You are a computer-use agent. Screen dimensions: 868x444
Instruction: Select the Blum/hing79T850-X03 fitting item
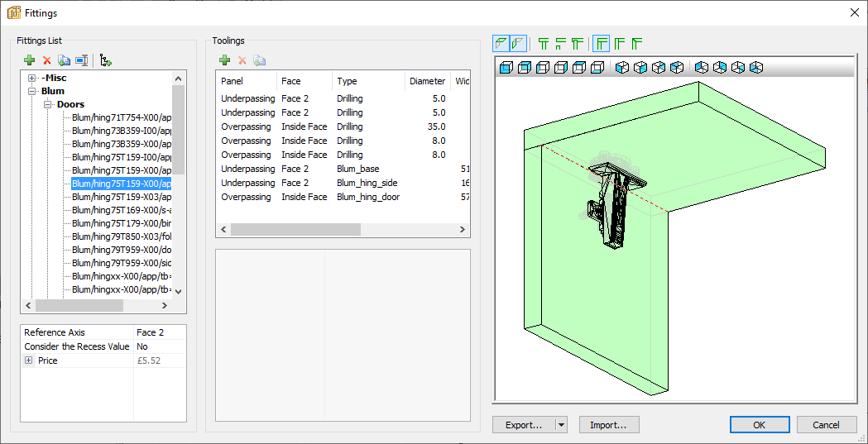click(x=122, y=236)
